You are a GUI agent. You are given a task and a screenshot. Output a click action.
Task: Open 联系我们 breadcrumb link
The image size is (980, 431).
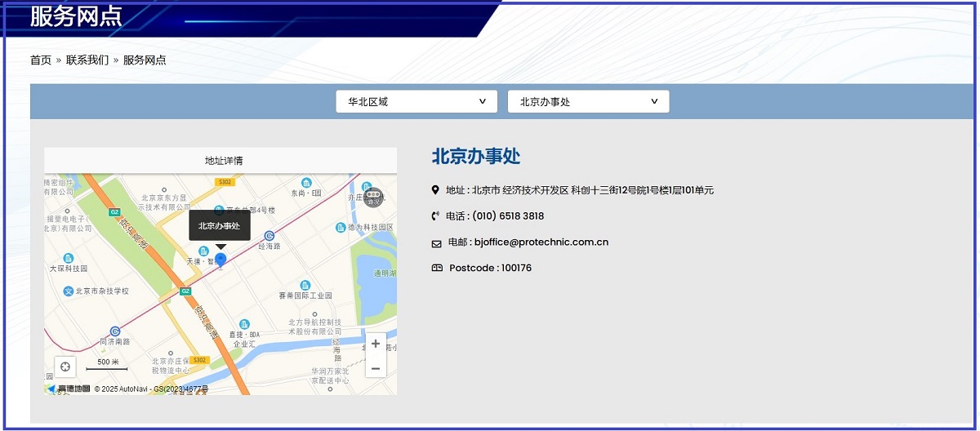[87, 60]
